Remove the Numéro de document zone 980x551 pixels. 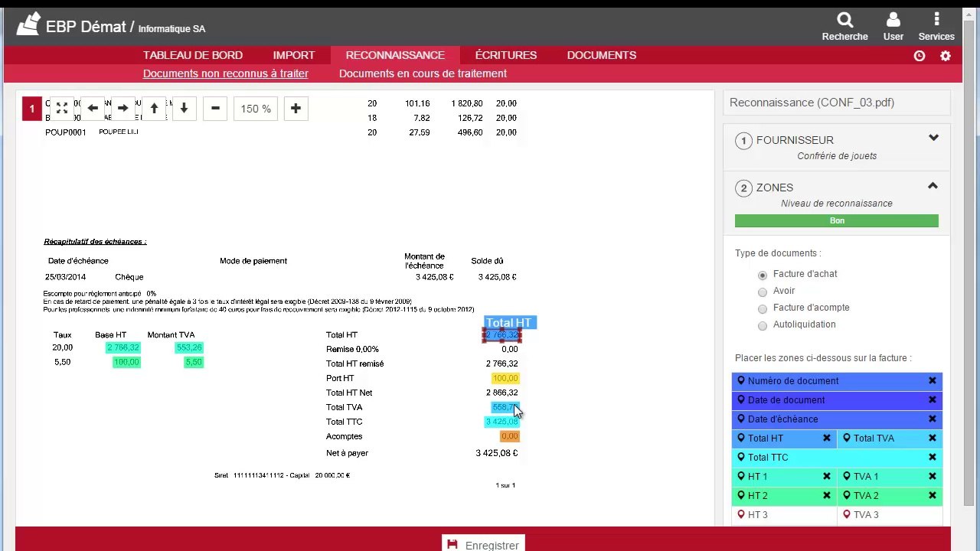point(932,381)
